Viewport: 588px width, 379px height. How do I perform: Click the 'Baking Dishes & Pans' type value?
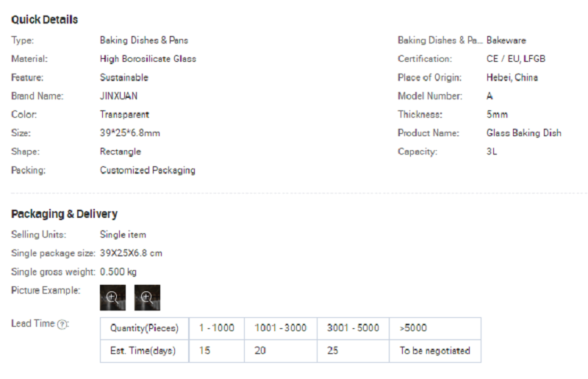pyautogui.click(x=144, y=40)
